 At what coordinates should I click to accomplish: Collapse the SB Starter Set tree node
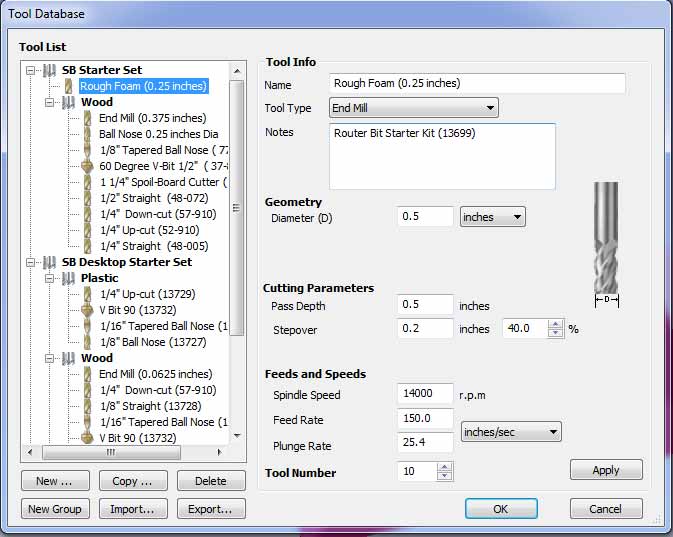tap(30, 70)
